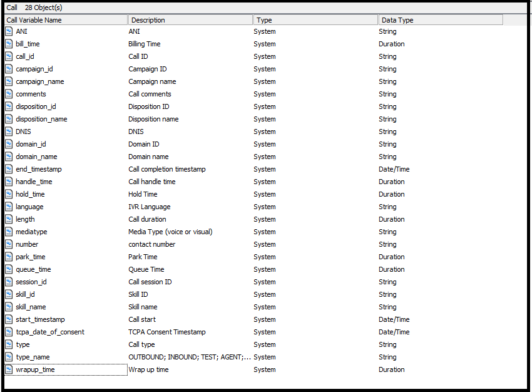Screen dimensions: 532x392
Task: Click the domain_name variable name
Action: 36,157
